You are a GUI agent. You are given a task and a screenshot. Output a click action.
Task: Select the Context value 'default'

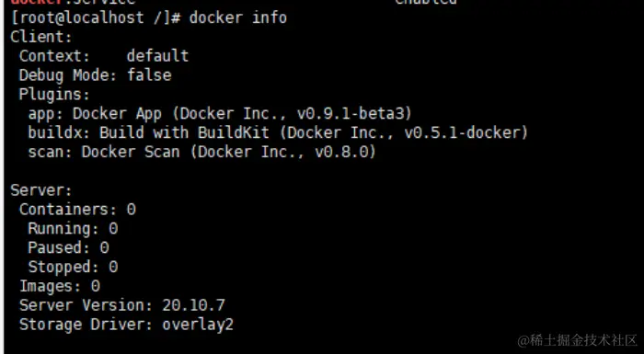157,56
